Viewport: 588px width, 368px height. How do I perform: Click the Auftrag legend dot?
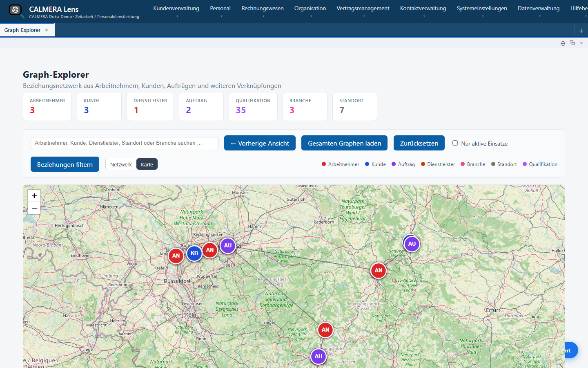(x=394, y=164)
